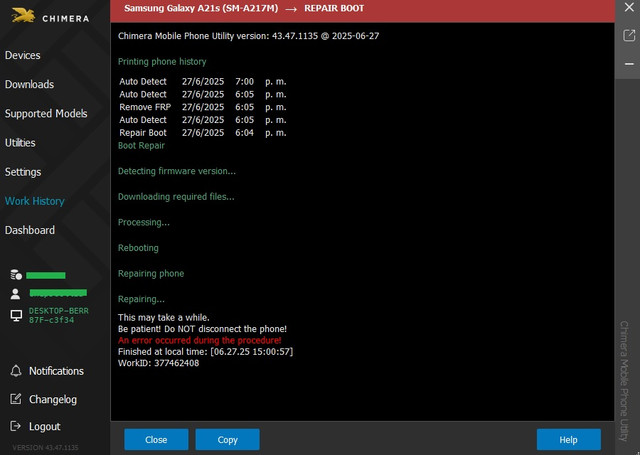
Task: Click the Finished at local time line
Action: coord(205,352)
